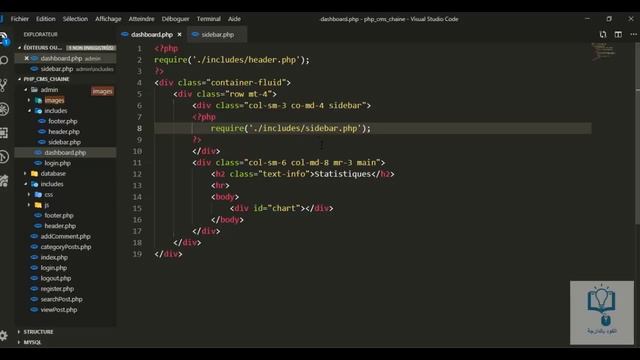Image resolution: width=640 pixels, height=360 pixels.
Task: Expand the MySQL panel
Action: tap(33, 342)
